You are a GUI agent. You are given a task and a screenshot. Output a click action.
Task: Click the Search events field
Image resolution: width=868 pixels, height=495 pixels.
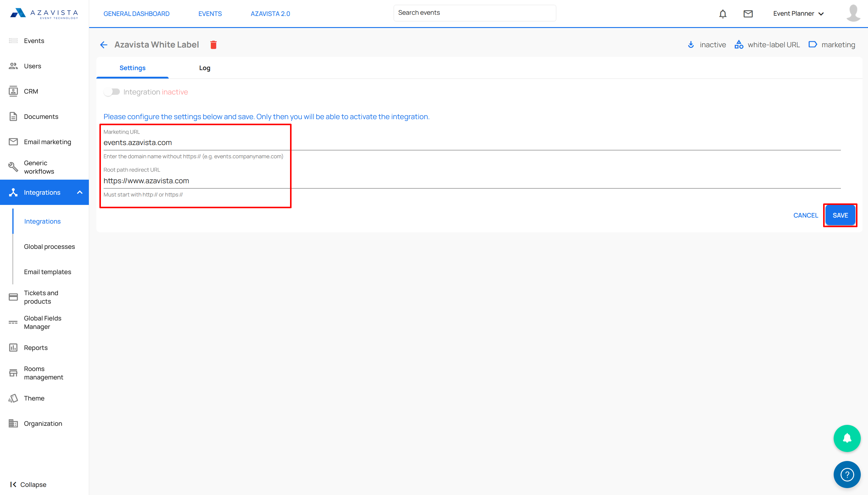[x=475, y=13]
